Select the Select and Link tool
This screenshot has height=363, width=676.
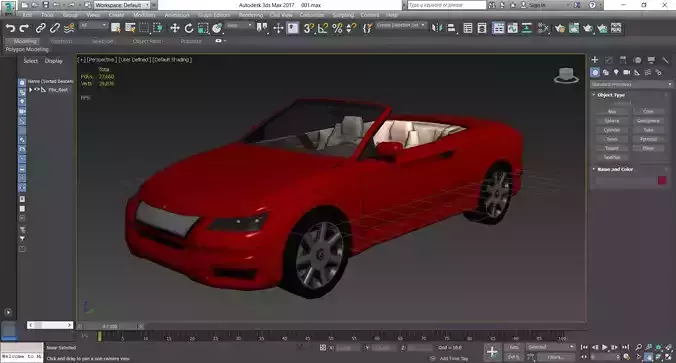point(41,28)
